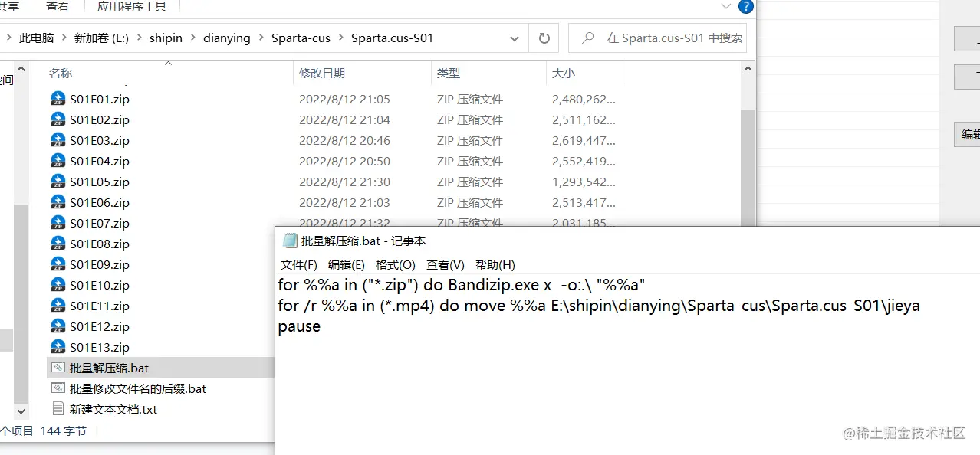
Task: Click the S01E07.zip file icon
Action: coord(58,223)
